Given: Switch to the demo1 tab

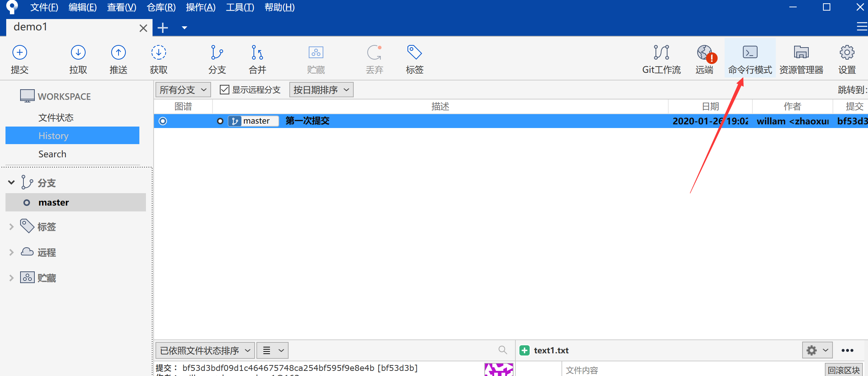Looking at the screenshot, I should point(30,27).
